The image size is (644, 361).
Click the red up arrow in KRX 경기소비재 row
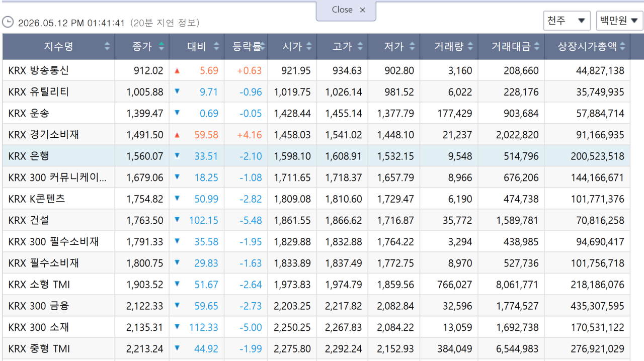tap(177, 135)
